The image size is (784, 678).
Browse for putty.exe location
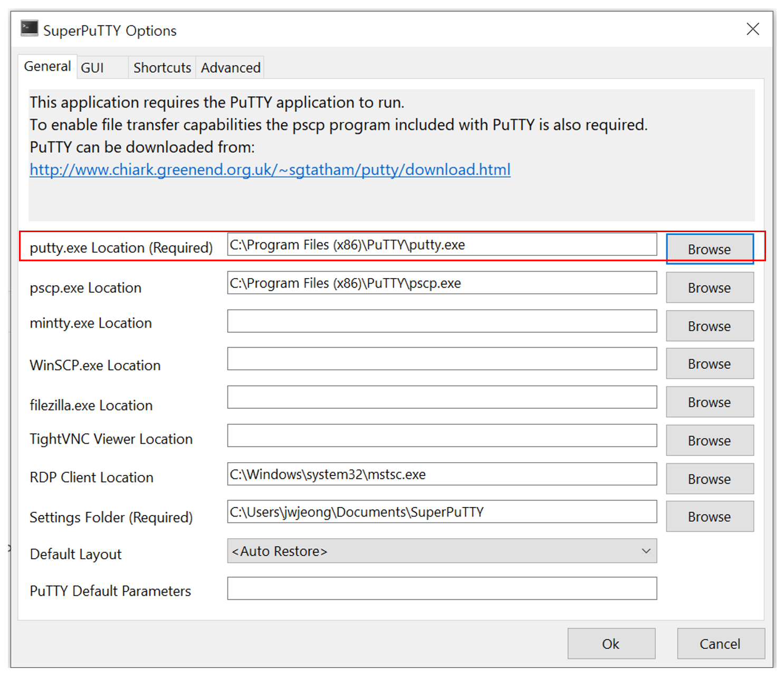click(x=710, y=249)
